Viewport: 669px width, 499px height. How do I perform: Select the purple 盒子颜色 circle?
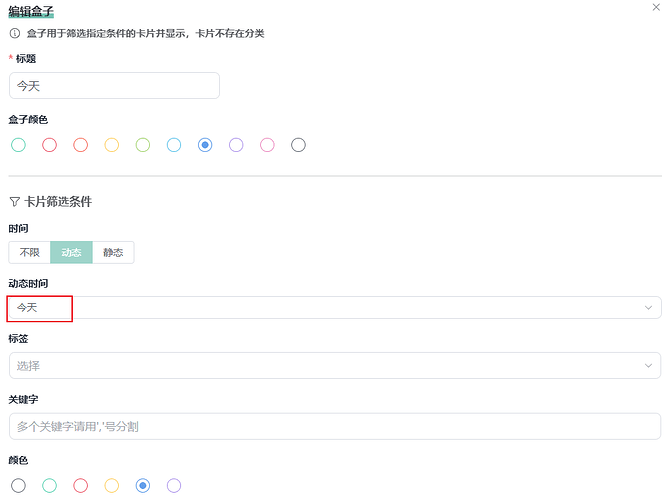(x=236, y=145)
